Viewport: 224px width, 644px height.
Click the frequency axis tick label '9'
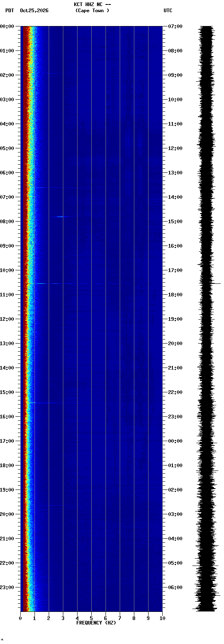click(148, 618)
